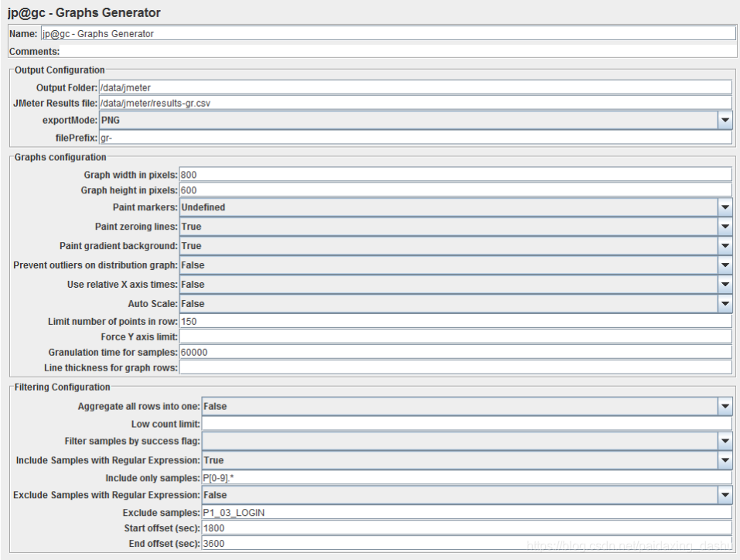Click the Name input field
The image size is (740, 560).
click(x=388, y=33)
